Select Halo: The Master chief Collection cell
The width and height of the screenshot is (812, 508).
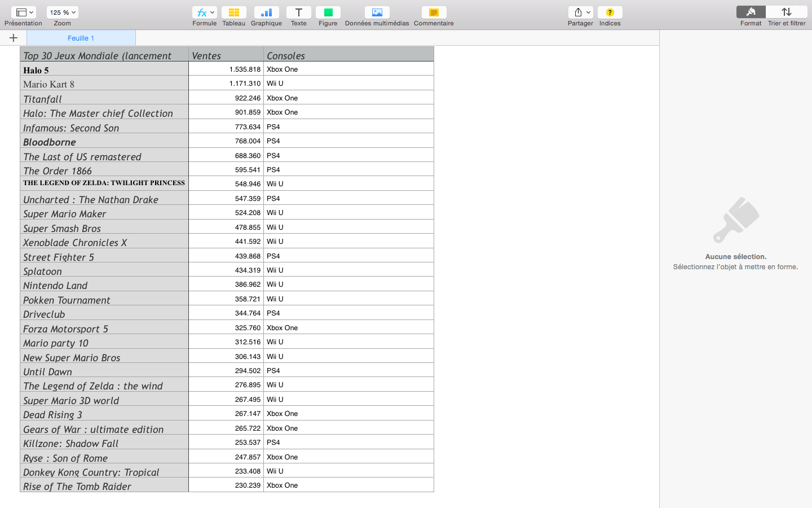point(104,112)
